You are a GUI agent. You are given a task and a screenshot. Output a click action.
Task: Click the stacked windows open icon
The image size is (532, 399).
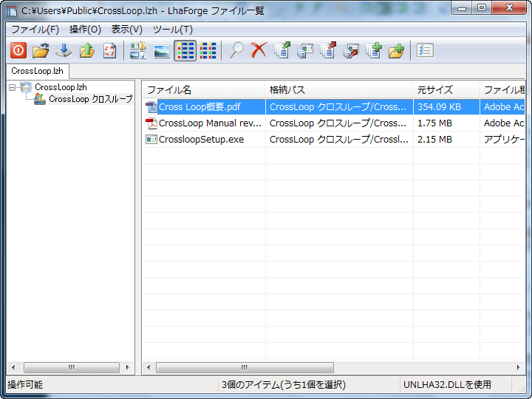305,50
